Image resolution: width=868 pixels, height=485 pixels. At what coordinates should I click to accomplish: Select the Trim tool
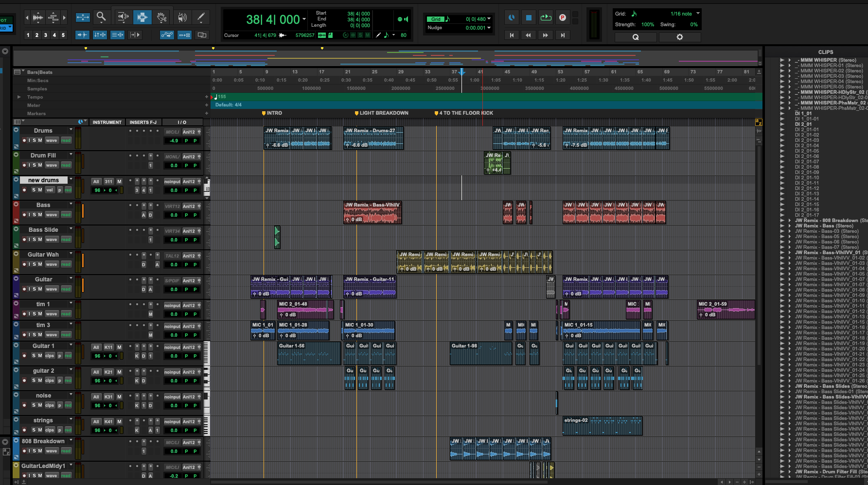pos(123,17)
